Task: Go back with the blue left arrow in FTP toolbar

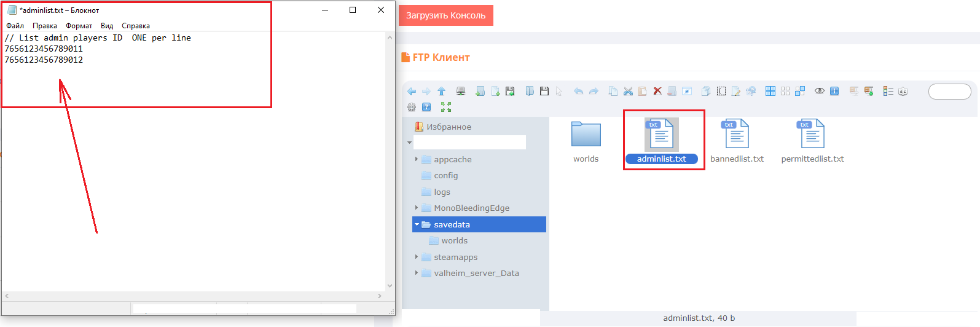Action: (x=412, y=91)
